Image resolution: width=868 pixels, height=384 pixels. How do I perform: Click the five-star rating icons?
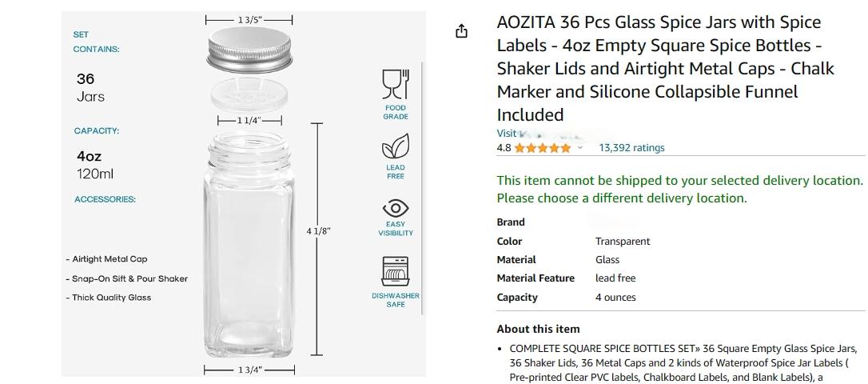(x=542, y=148)
